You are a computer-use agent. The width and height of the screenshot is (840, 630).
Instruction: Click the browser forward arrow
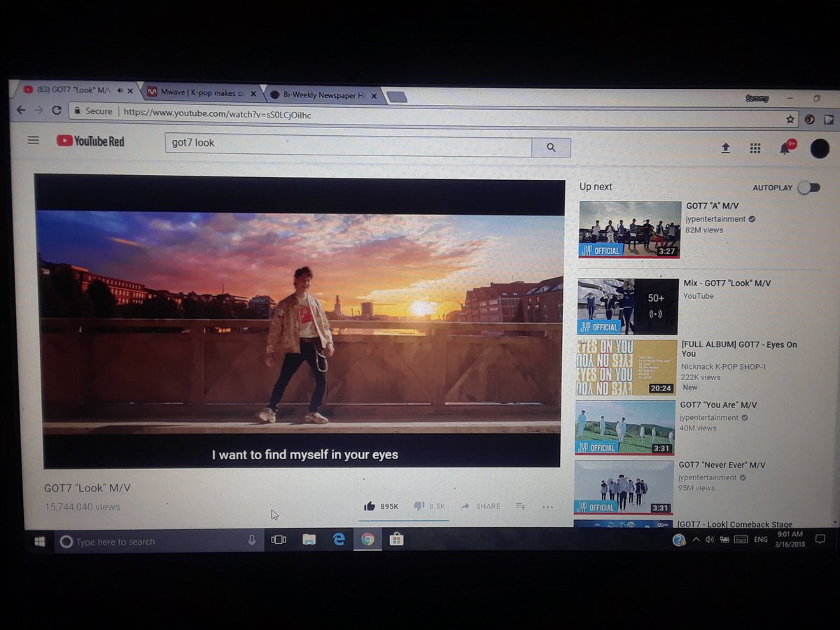(x=38, y=110)
